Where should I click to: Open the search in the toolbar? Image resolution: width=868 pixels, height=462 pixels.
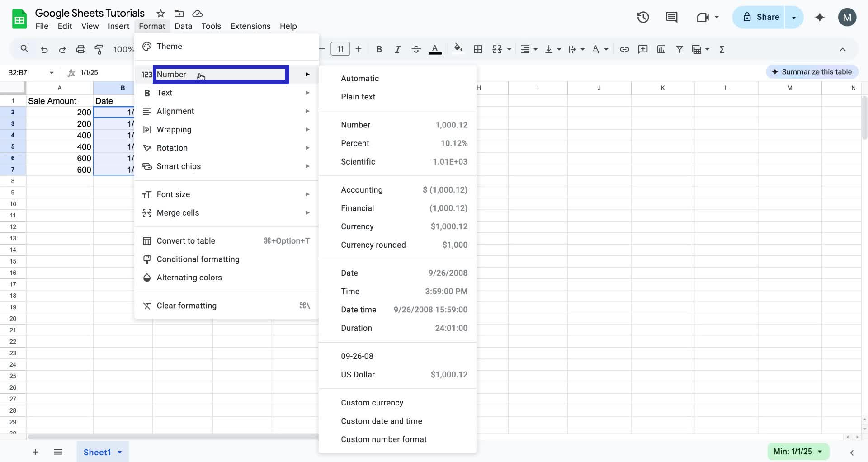point(24,49)
